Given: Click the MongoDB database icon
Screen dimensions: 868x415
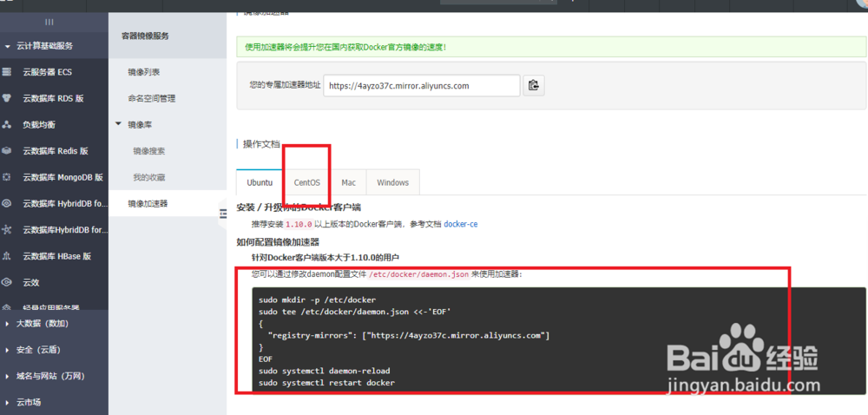Looking at the screenshot, I should click(7, 177).
